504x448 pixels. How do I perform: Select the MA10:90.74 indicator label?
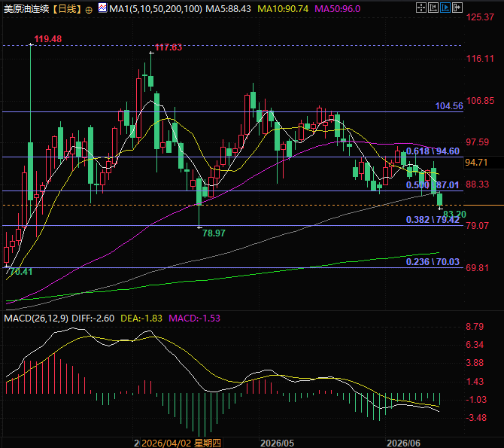coord(283,9)
